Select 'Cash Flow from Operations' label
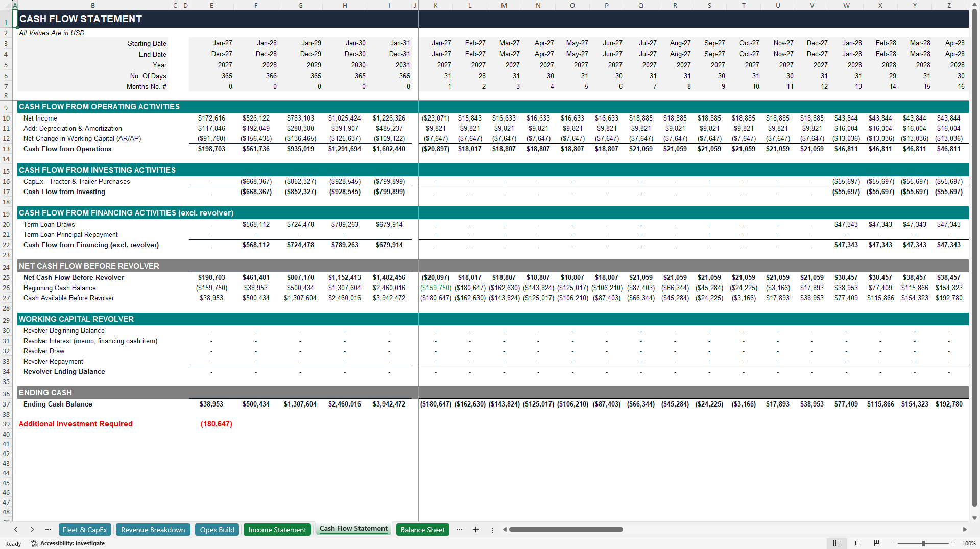The height and width of the screenshot is (549, 980). (67, 149)
